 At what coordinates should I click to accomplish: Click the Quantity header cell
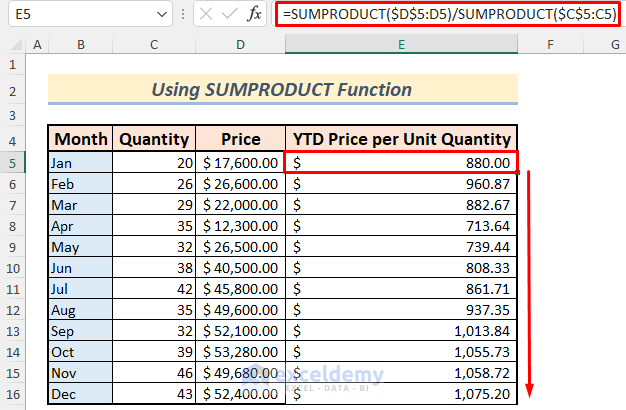153,139
